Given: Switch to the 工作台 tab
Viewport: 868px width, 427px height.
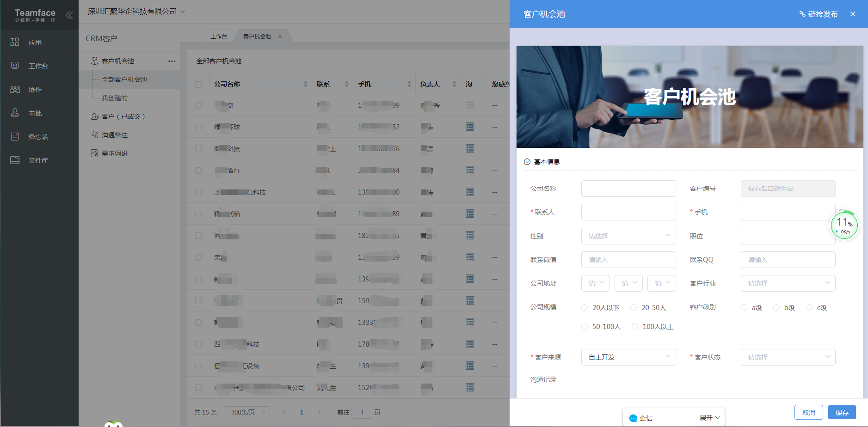Looking at the screenshot, I should pyautogui.click(x=219, y=36).
